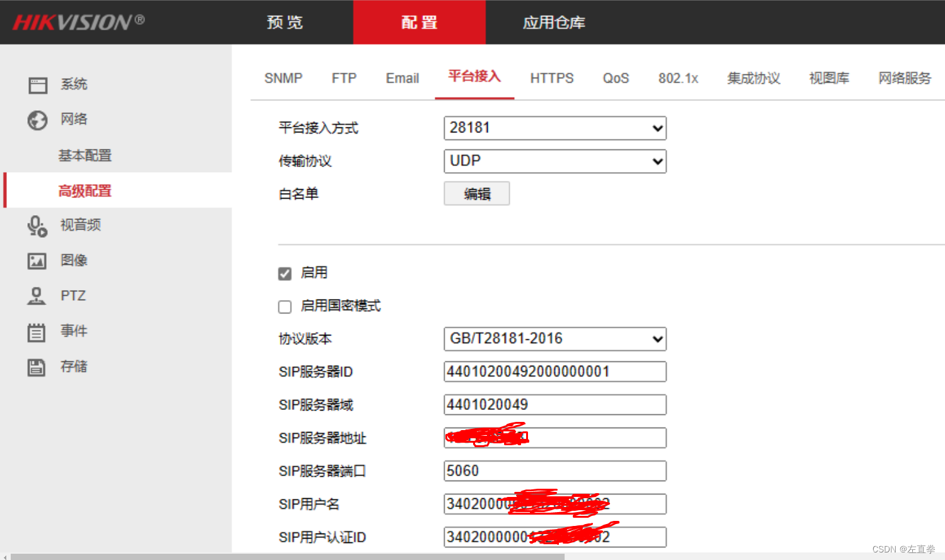945x560 pixels.
Task: Open the 平台接入方式 dropdown showing 28181
Action: [x=555, y=128]
